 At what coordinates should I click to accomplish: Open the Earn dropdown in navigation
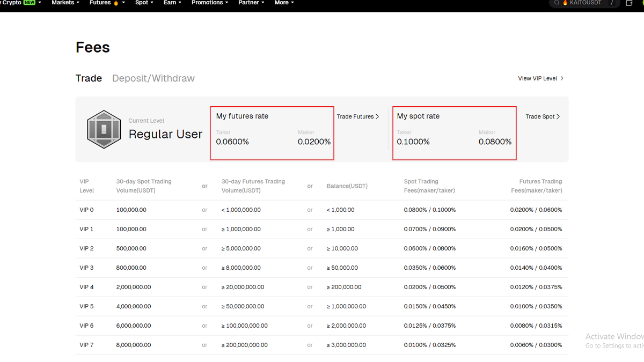point(172,3)
